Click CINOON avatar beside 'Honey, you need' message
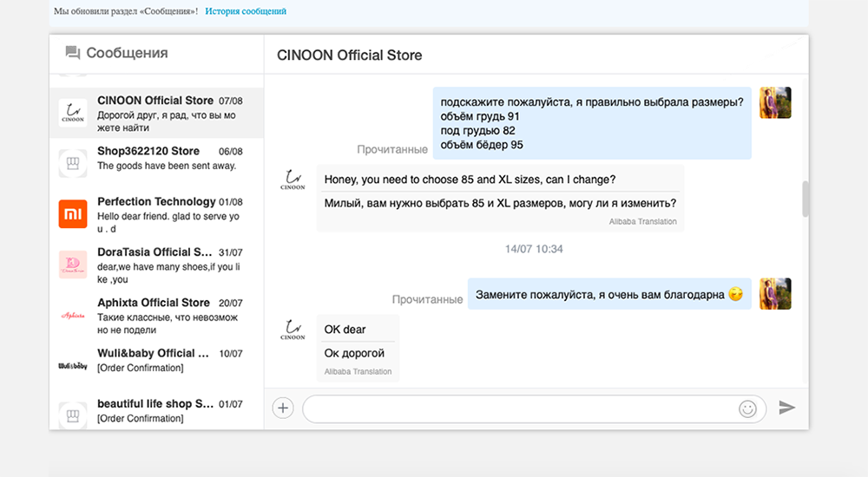Viewport: 868px width, 477px height. click(x=293, y=180)
